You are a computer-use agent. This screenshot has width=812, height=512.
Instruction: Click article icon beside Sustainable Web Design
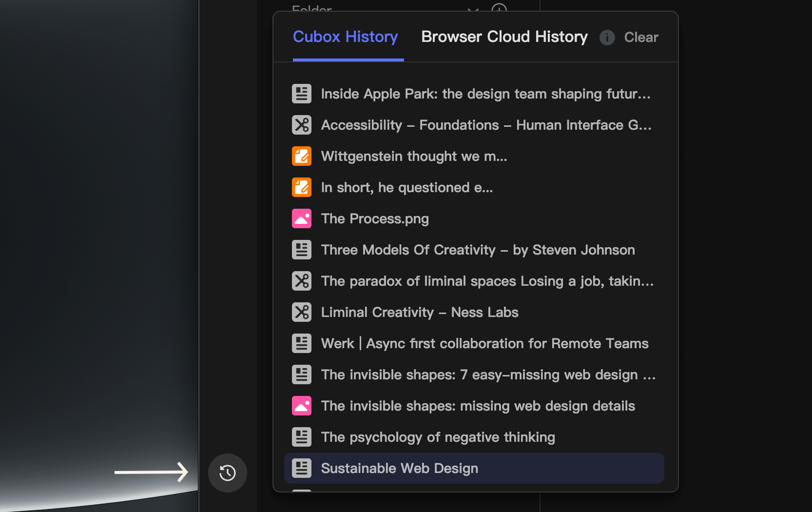point(302,468)
